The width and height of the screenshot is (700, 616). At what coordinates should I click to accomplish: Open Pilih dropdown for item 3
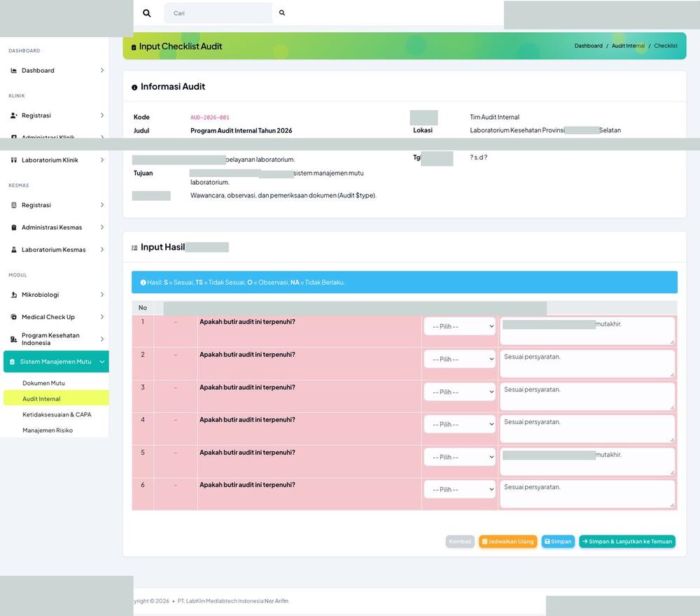coord(460,393)
